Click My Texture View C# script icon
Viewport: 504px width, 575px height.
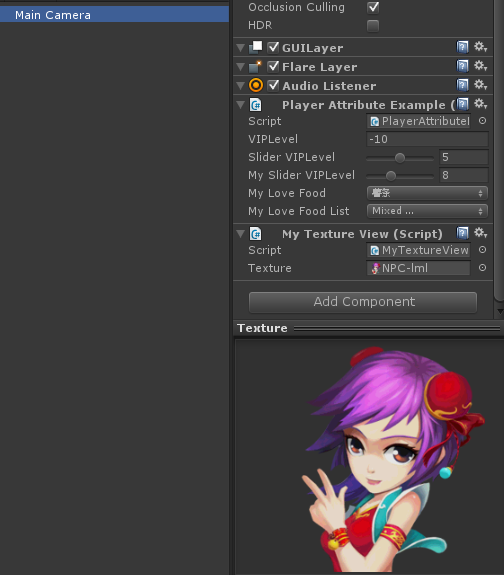click(256, 234)
